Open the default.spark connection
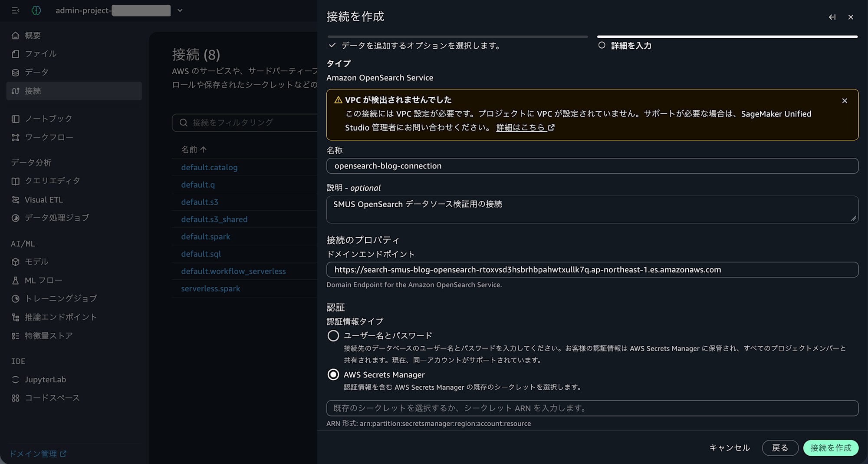 pos(206,237)
